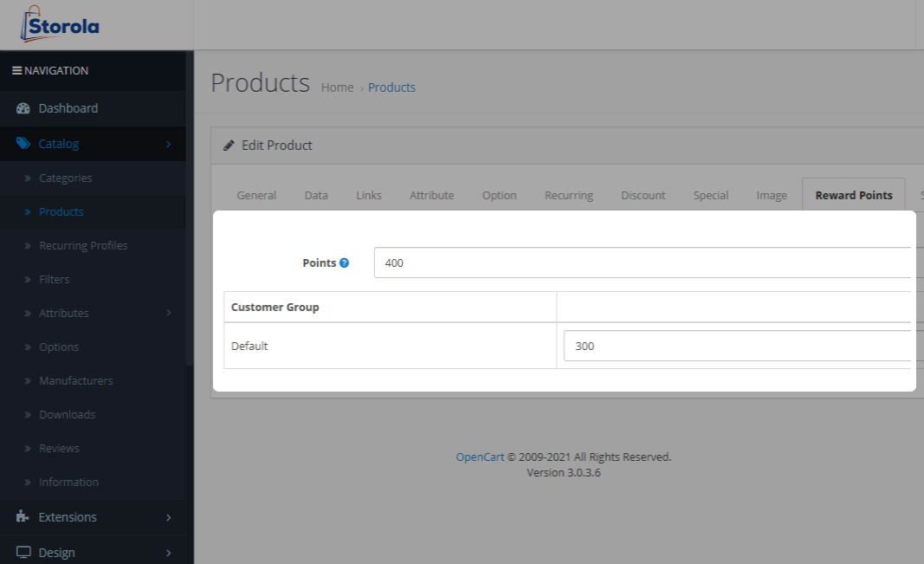The image size is (924, 564).
Task: Click the Points help question icon
Action: point(344,263)
